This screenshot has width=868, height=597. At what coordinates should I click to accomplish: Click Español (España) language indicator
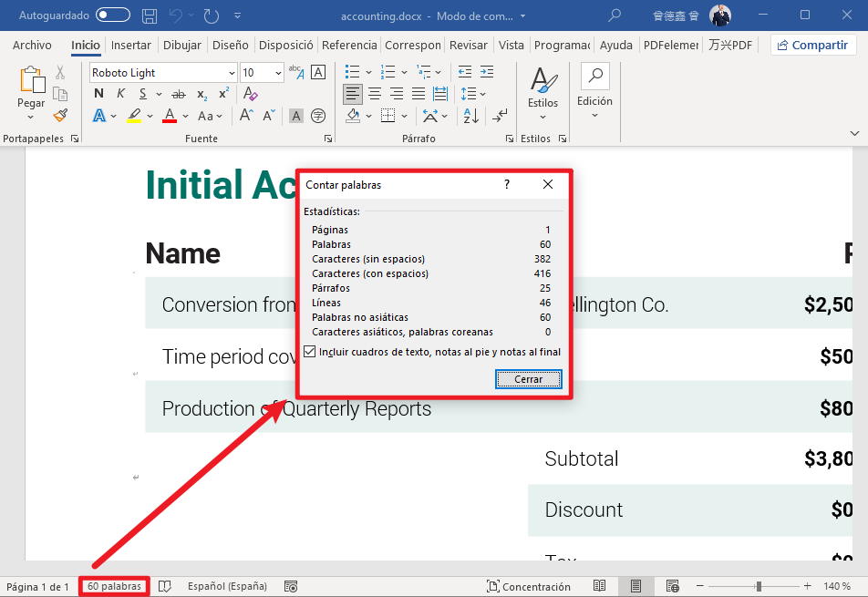point(227,586)
